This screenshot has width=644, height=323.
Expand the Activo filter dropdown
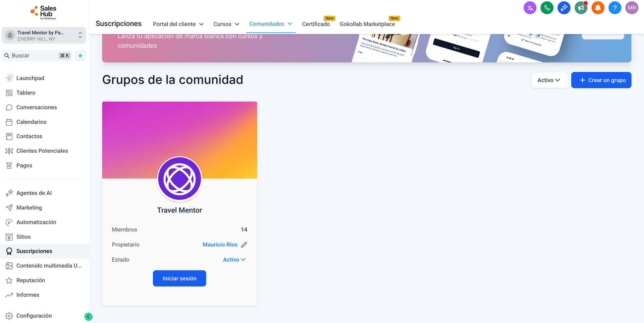pyautogui.click(x=549, y=80)
